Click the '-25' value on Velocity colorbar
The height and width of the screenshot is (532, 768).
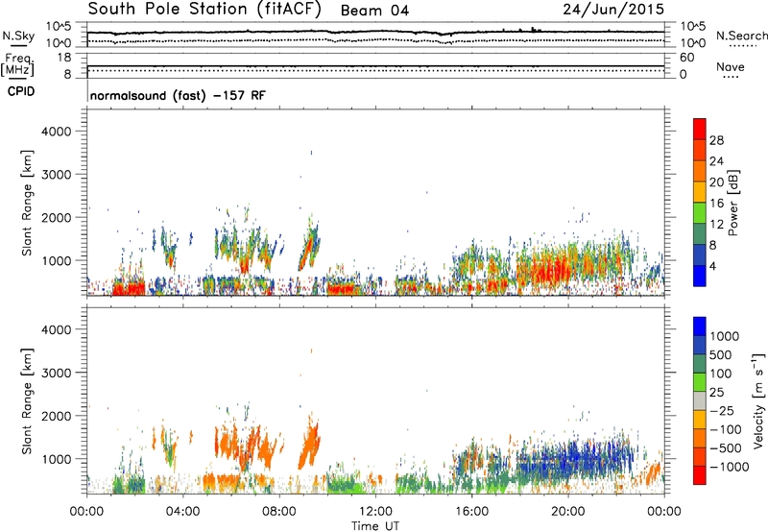click(722, 411)
